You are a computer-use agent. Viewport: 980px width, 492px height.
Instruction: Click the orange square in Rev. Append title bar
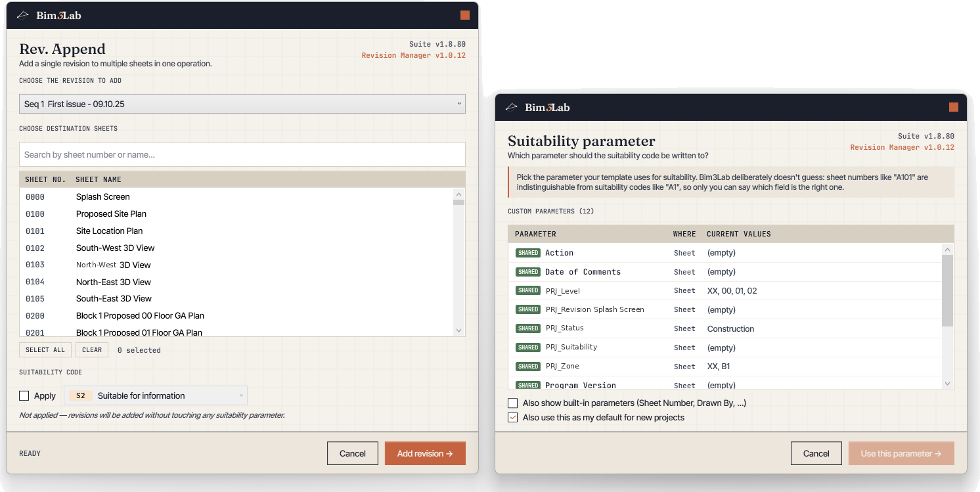click(465, 15)
